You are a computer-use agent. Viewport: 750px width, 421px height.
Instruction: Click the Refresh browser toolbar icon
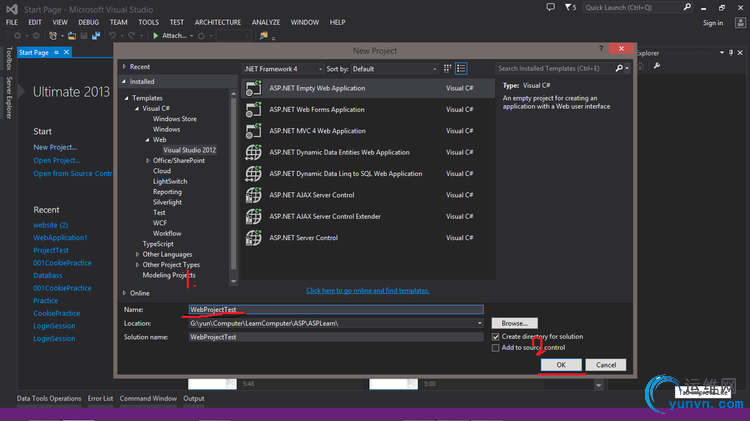coord(201,36)
